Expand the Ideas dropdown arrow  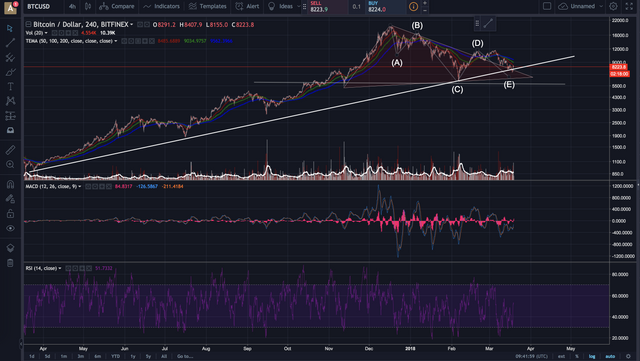[298, 6]
